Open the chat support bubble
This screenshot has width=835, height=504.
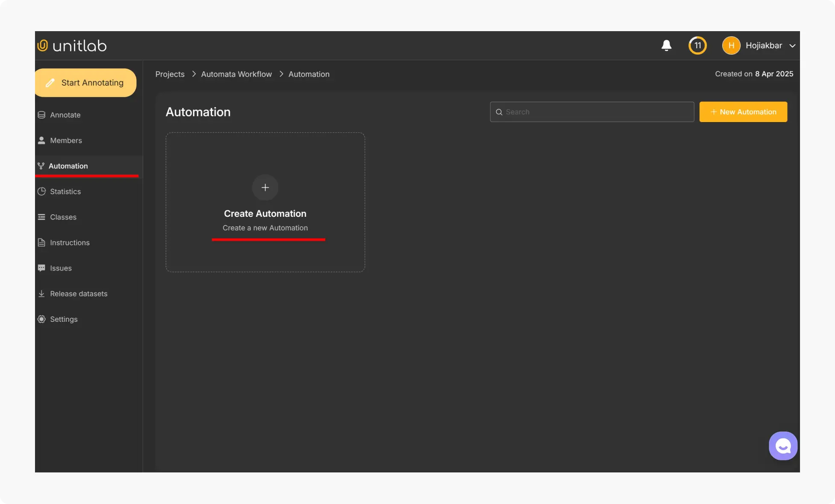783,446
